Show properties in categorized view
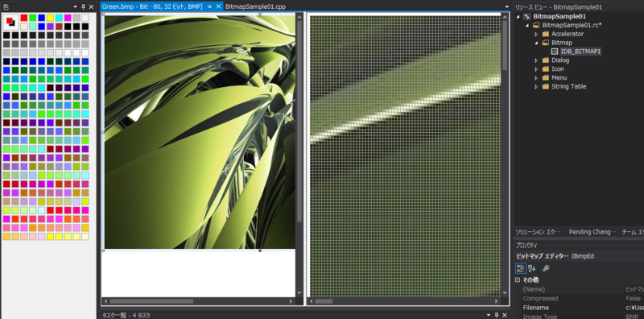 coord(521,268)
